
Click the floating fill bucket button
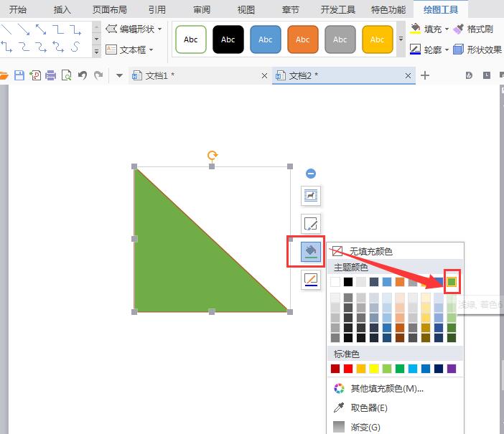pos(311,252)
